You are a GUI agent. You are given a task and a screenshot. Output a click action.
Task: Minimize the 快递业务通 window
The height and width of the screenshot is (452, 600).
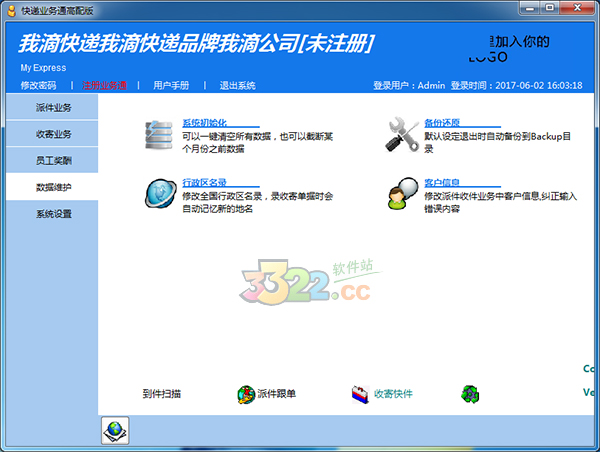tap(530, 8)
